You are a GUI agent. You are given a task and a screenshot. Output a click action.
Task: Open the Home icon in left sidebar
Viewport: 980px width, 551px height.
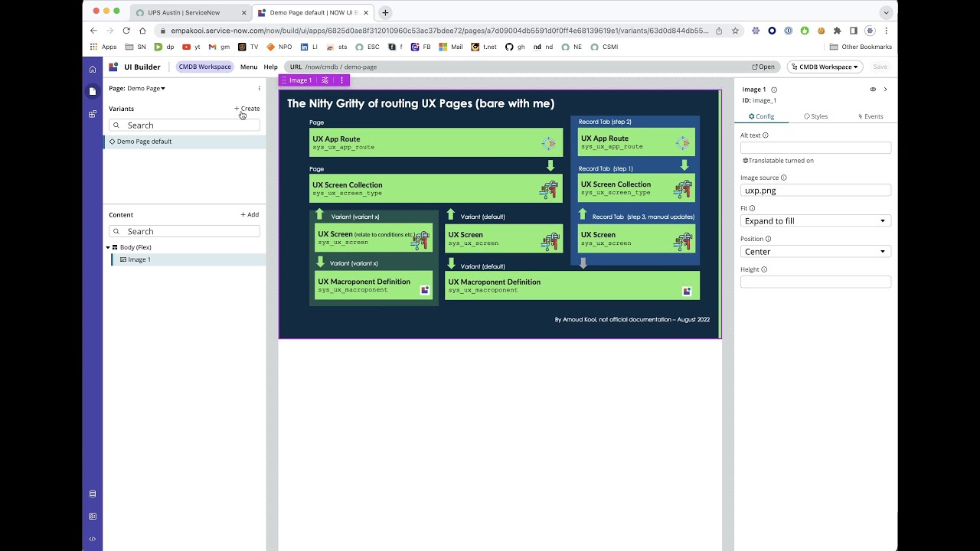pyautogui.click(x=93, y=69)
